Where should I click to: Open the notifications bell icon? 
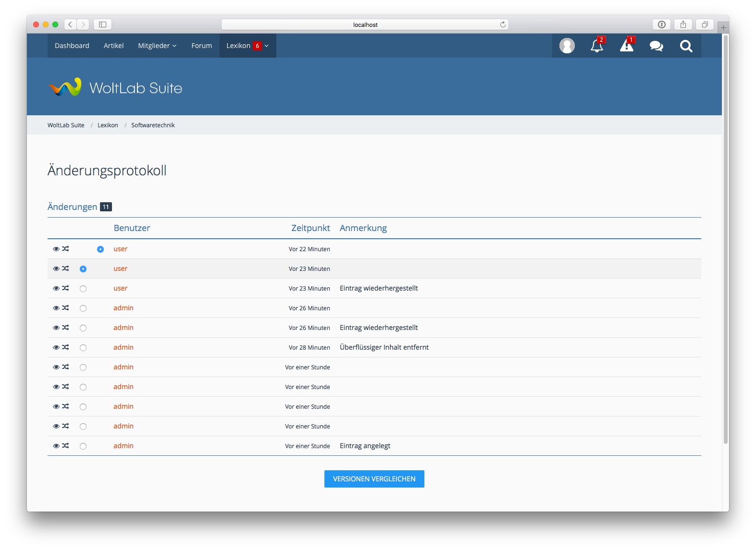(596, 46)
